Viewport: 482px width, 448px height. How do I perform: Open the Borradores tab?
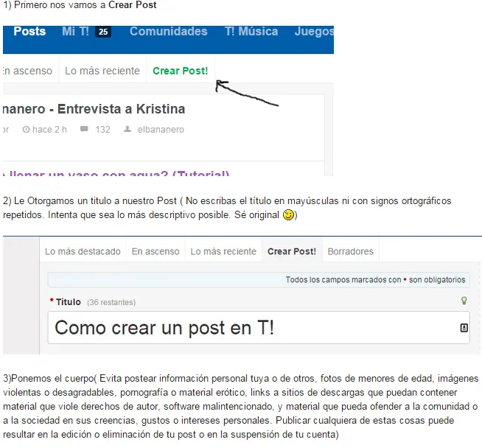[x=350, y=252]
